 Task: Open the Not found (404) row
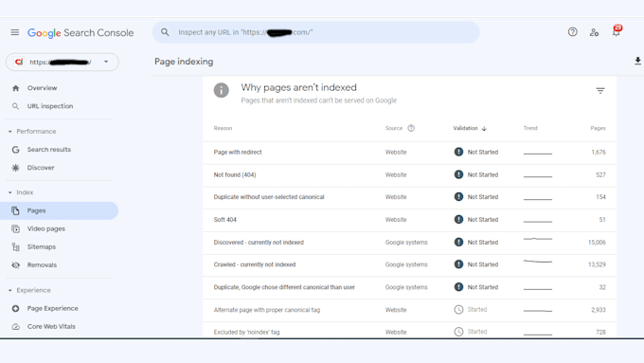coord(409,174)
